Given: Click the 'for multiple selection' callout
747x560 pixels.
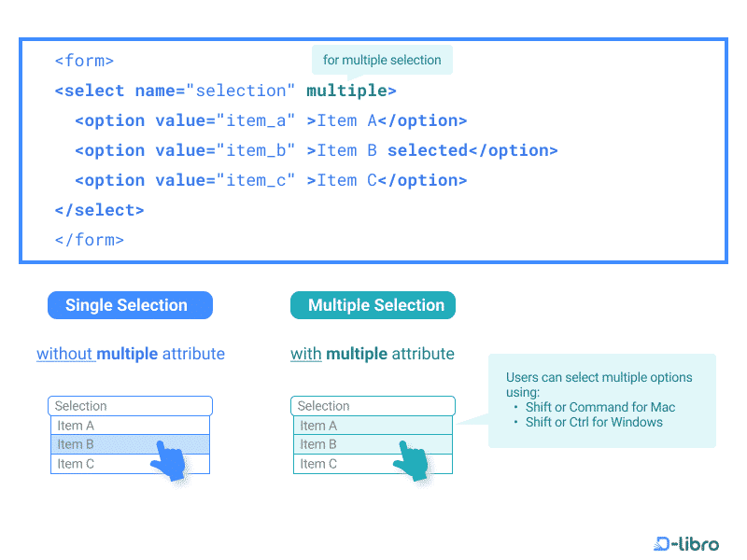Looking at the screenshot, I should [x=382, y=60].
